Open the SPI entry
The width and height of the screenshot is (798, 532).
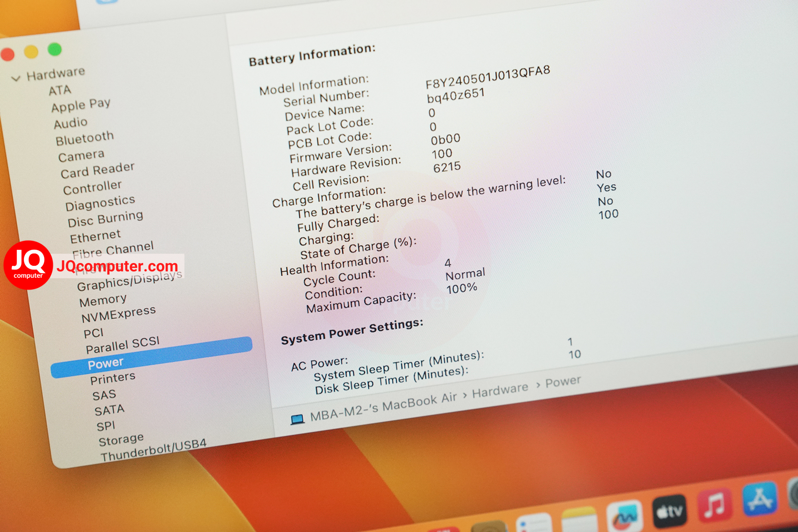106,426
